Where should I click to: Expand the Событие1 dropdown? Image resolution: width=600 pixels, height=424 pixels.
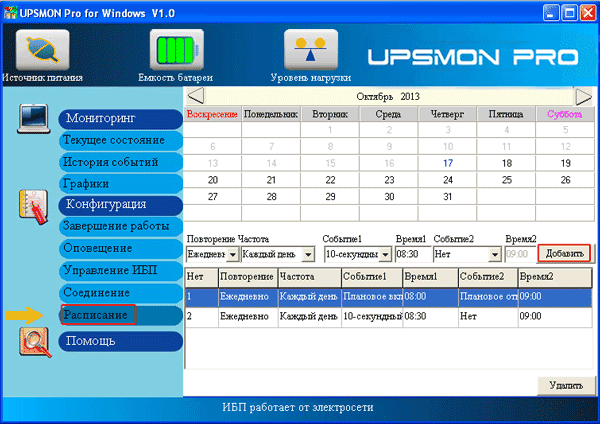[x=385, y=254]
